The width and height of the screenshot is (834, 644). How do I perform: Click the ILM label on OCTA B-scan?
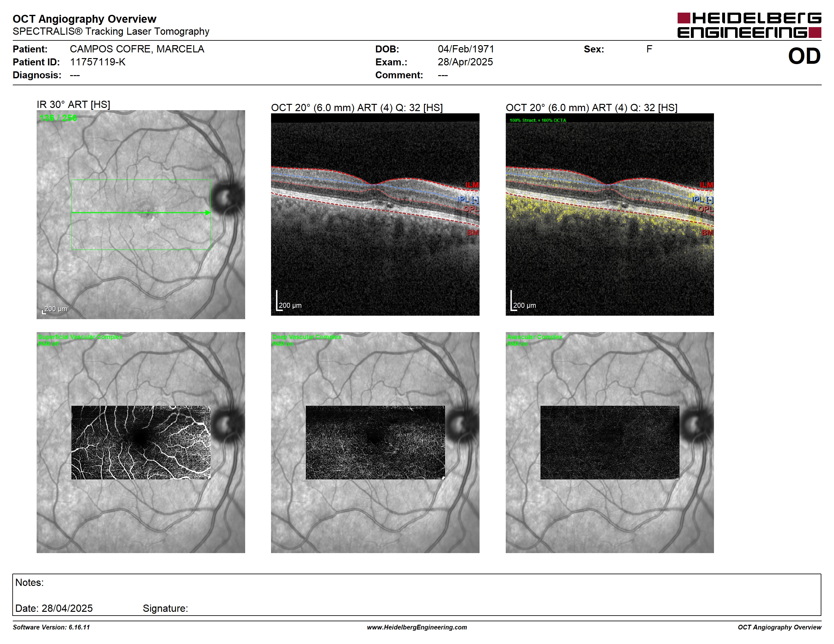[706, 185]
